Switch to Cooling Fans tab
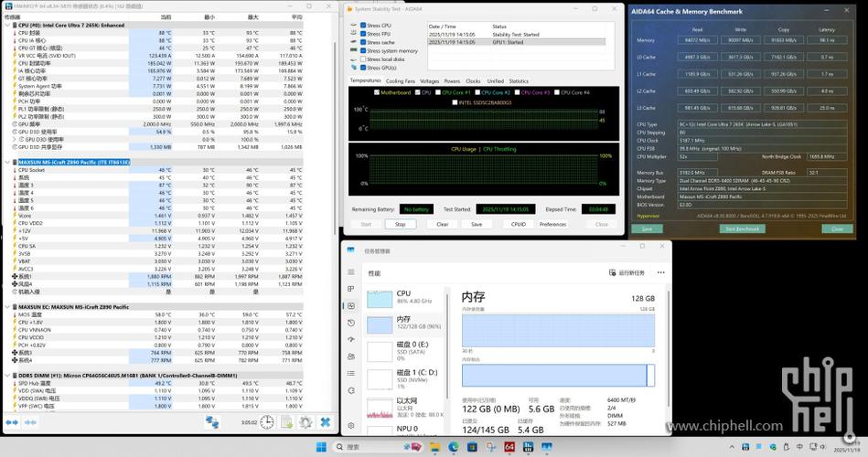The height and width of the screenshot is (457, 868). pyautogui.click(x=401, y=80)
